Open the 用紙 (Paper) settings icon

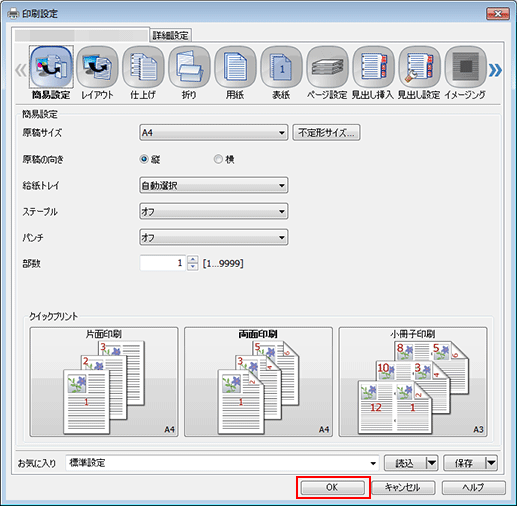[235, 67]
